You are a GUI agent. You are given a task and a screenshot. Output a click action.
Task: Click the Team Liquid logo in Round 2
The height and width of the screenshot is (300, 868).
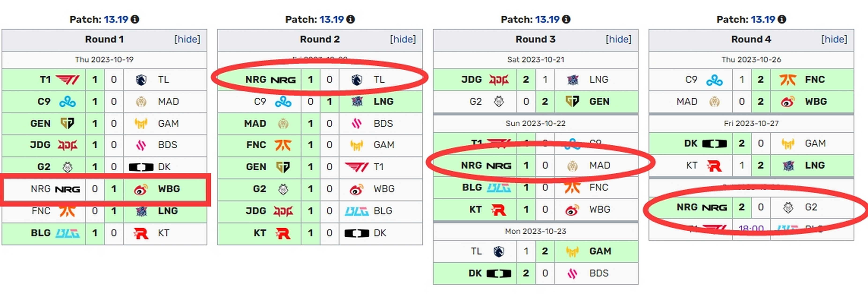(x=357, y=80)
